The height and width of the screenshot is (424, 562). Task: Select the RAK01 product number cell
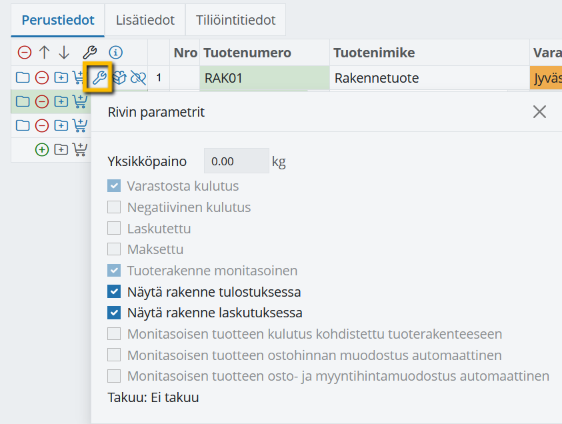[x=265, y=78]
